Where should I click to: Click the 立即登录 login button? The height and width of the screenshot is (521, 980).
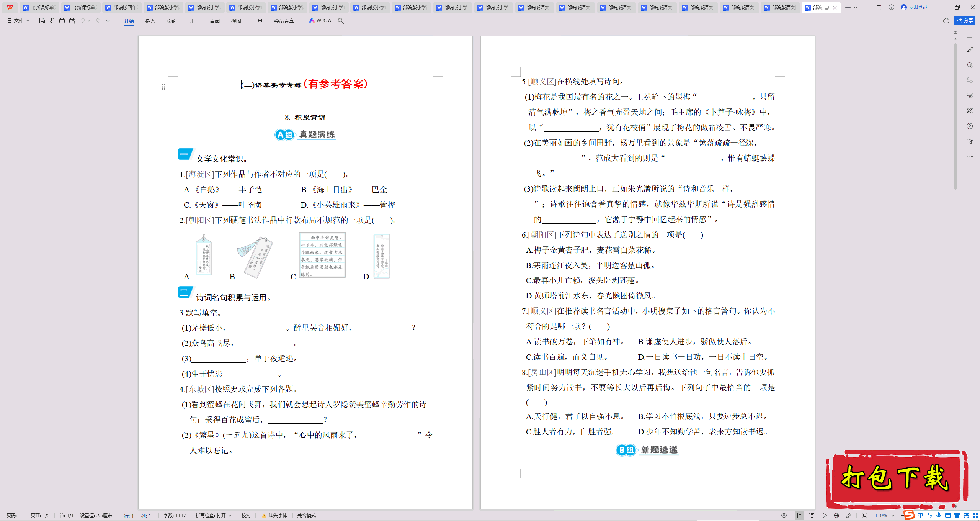point(914,7)
